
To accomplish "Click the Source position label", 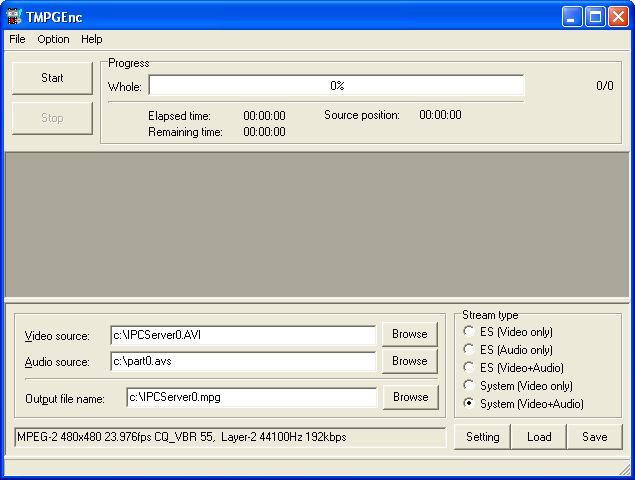I will [362, 115].
